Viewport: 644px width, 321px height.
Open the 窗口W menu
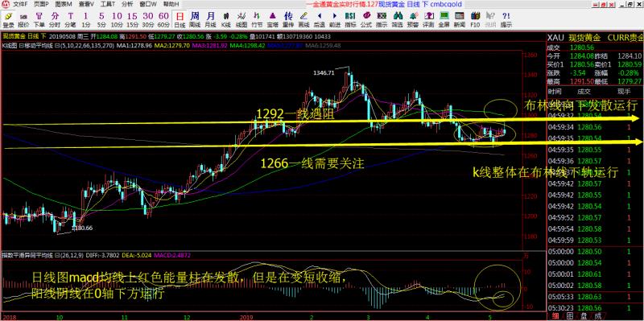coord(148,4)
